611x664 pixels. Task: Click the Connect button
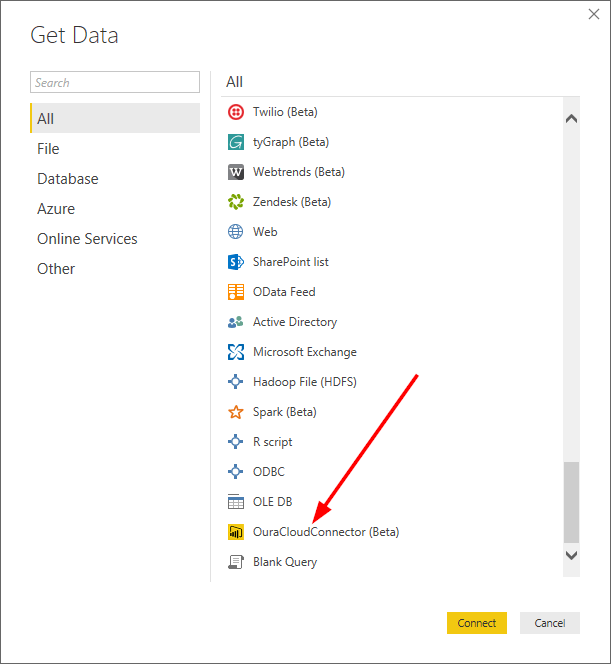pyautogui.click(x=477, y=623)
